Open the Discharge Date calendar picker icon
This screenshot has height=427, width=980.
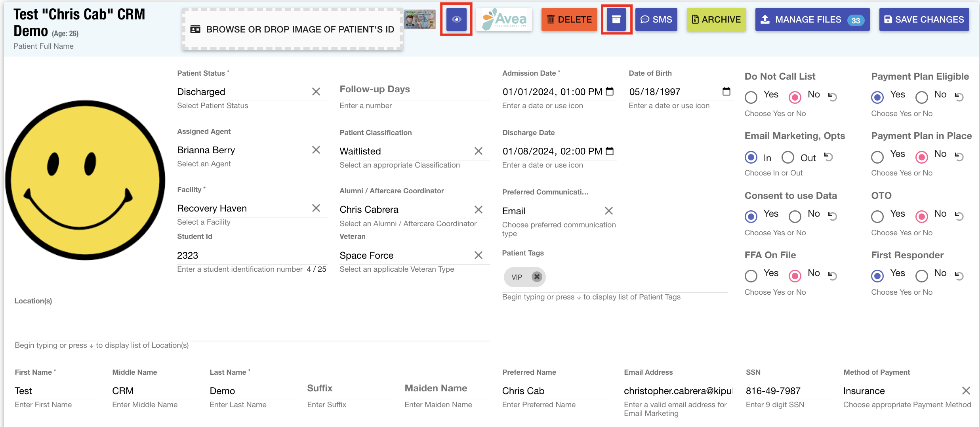[610, 151]
